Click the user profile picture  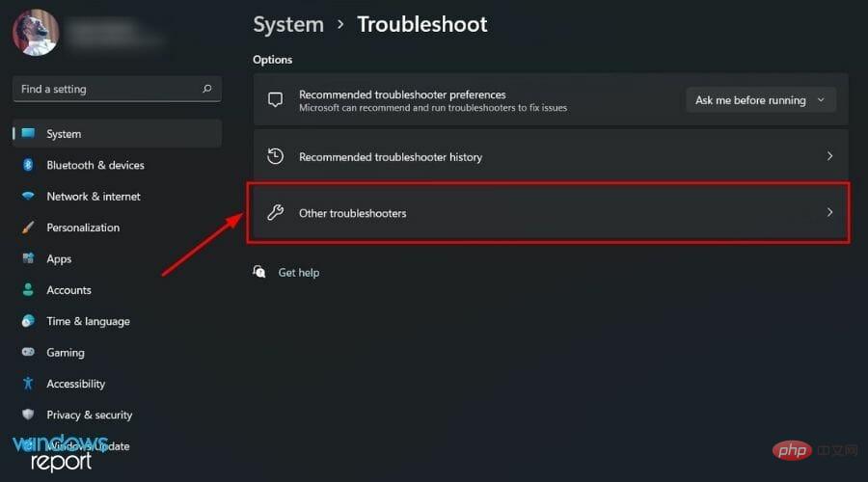coord(36,33)
